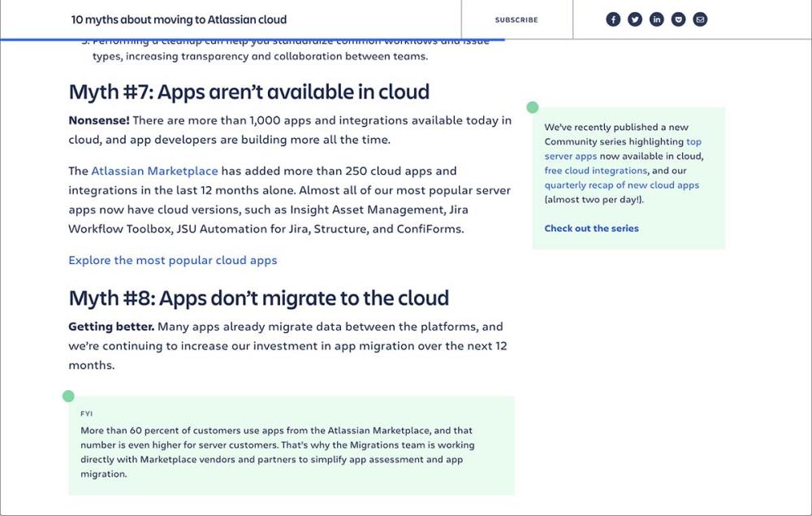Screen dimensions: 812x516
Task: Click the text (almost two per day!).
Action: [594, 199]
